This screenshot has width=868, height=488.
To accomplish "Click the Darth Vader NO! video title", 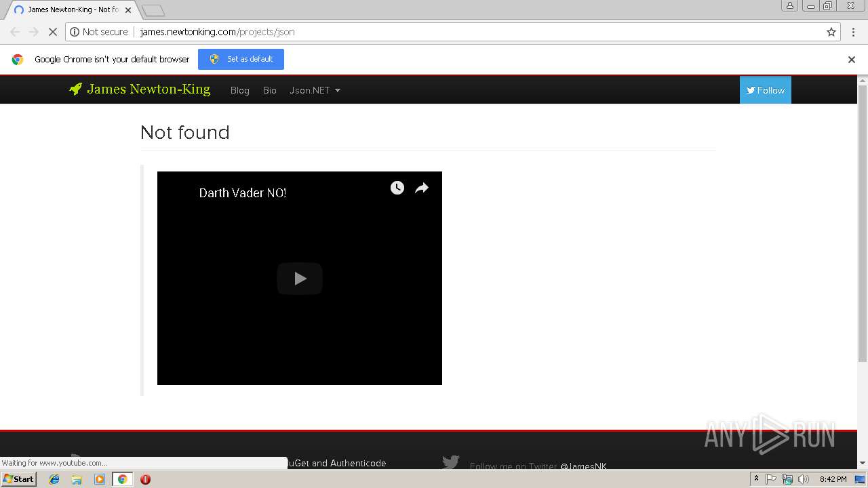I will 243,193.
